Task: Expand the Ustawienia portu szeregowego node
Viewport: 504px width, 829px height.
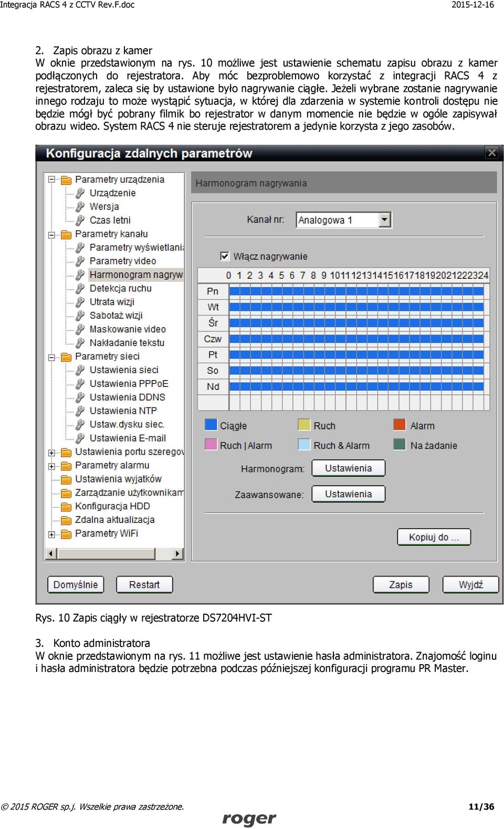Action: click(x=51, y=453)
